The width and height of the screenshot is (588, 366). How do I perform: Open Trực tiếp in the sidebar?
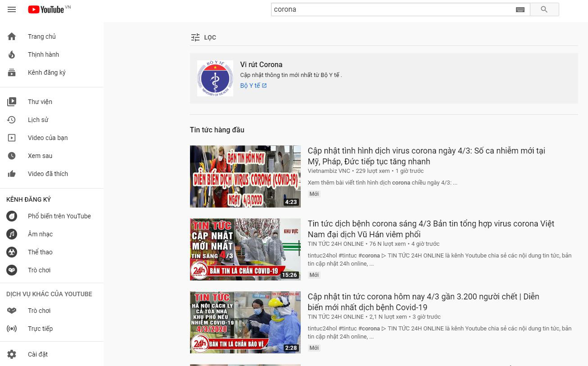52,329
